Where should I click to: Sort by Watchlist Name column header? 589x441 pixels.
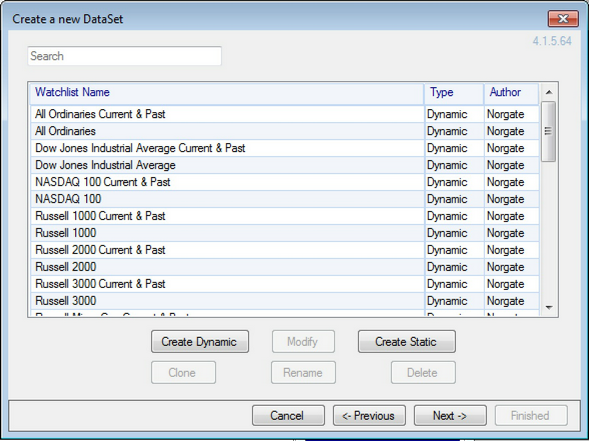(227, 94)
